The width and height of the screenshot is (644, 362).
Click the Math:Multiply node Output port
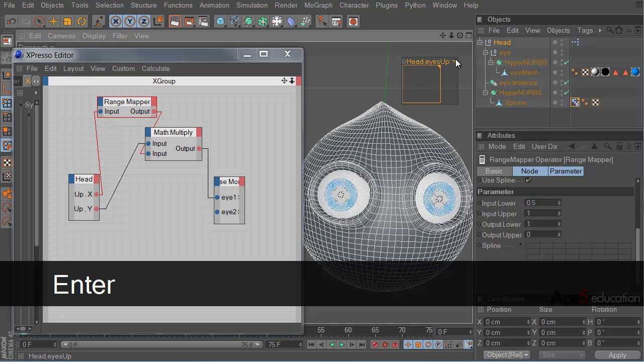tap(199, 148)
